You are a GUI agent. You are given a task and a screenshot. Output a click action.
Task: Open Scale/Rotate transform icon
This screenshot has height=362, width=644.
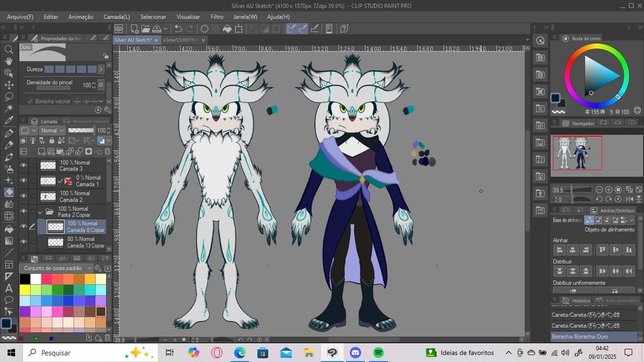click(239, 29)
